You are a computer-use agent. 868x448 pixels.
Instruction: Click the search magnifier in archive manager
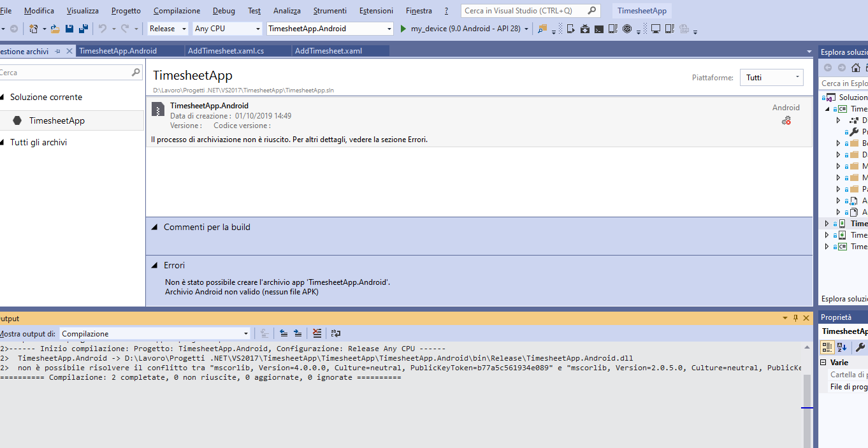pos(136,73)
